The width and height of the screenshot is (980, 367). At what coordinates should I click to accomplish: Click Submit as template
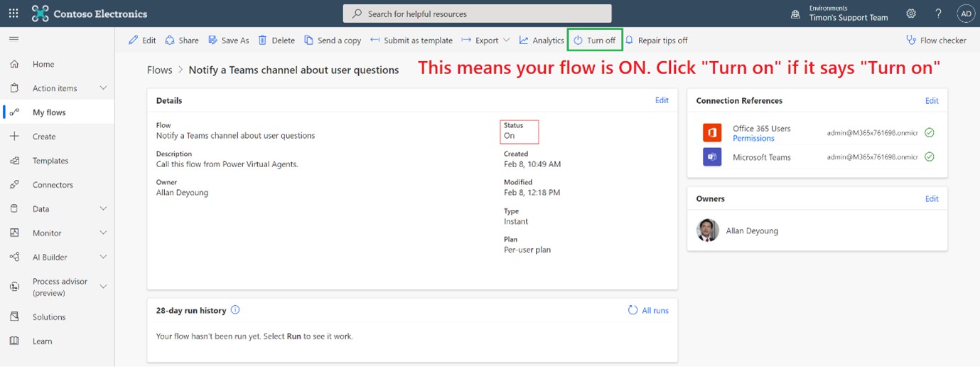tap(411, 41)
